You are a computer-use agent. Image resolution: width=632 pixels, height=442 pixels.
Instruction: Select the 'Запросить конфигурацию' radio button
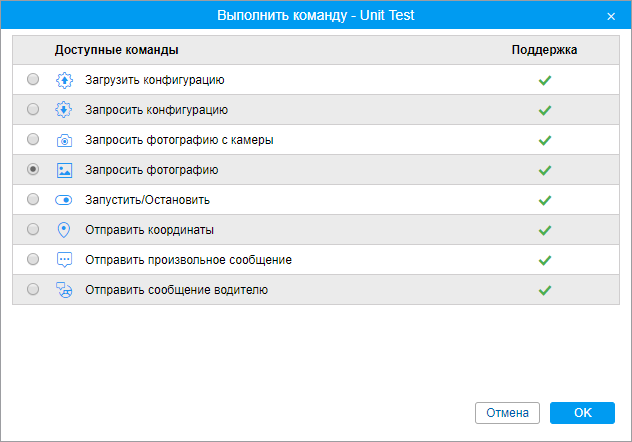point(33,110)
